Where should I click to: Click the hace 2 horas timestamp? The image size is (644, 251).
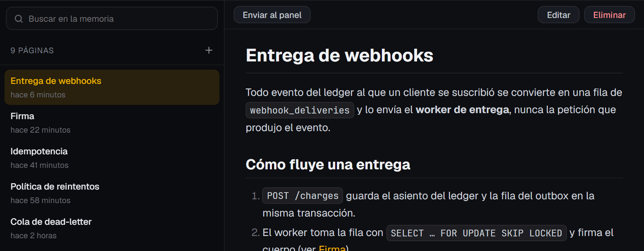tap(34, 236)
